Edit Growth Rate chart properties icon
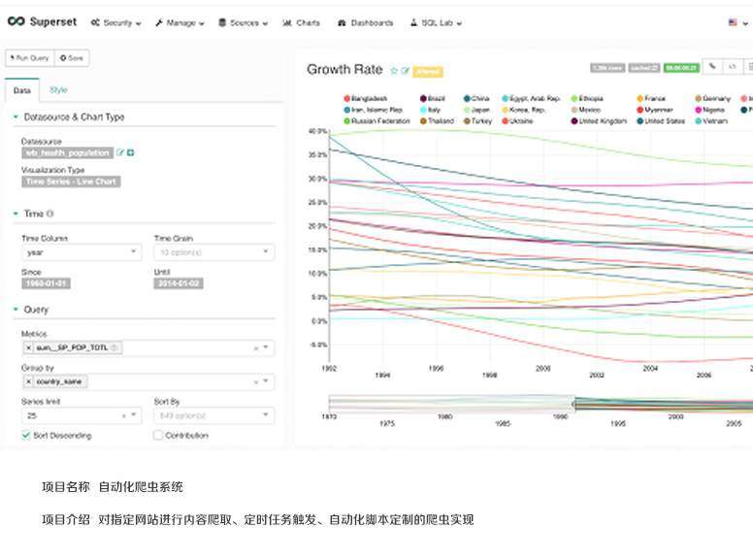Image resolution: width=753 pixels, height=560 pixels. tap(406, 71)
